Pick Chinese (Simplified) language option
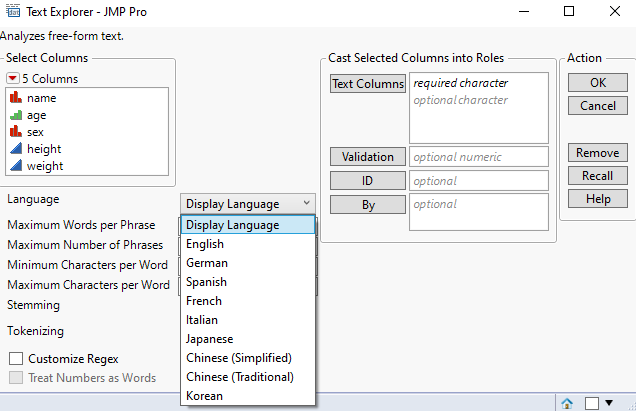The height and width of the screenshot is (411, 636). [x=239, y=358]
